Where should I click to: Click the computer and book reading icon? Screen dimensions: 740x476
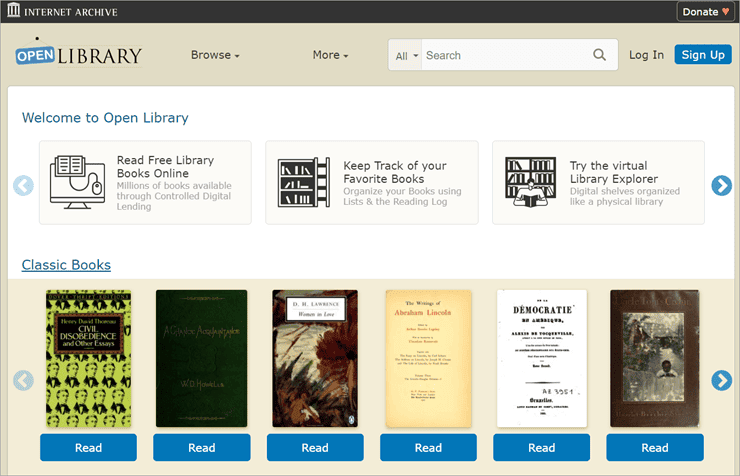(77, 182)
